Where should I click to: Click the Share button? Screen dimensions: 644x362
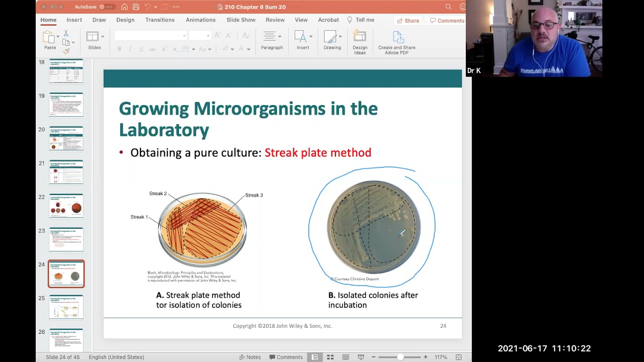[408, 21]
